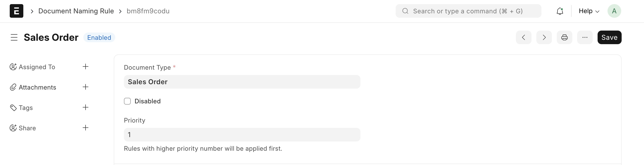This screenshot has height=165, width=644.
Task: Add a new assignee with the plus icon
Action: click(85, 66)
